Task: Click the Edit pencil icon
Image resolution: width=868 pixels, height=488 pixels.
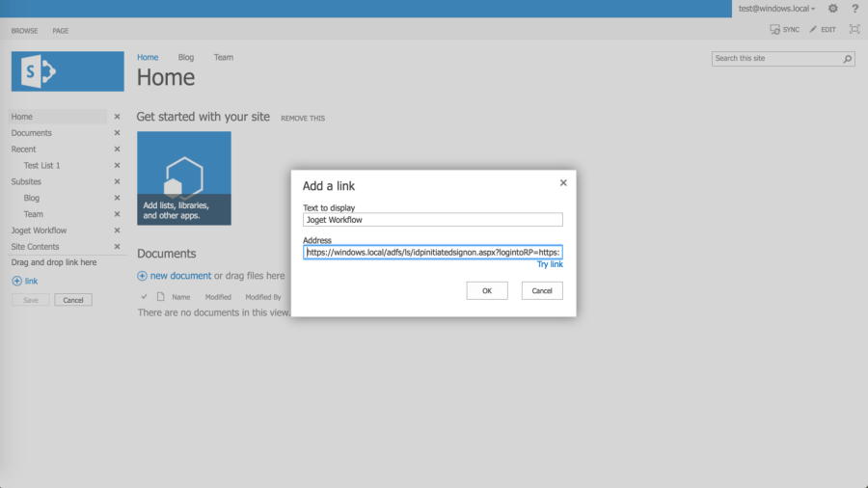Action: pyautogui.click(x=814, y=30)
